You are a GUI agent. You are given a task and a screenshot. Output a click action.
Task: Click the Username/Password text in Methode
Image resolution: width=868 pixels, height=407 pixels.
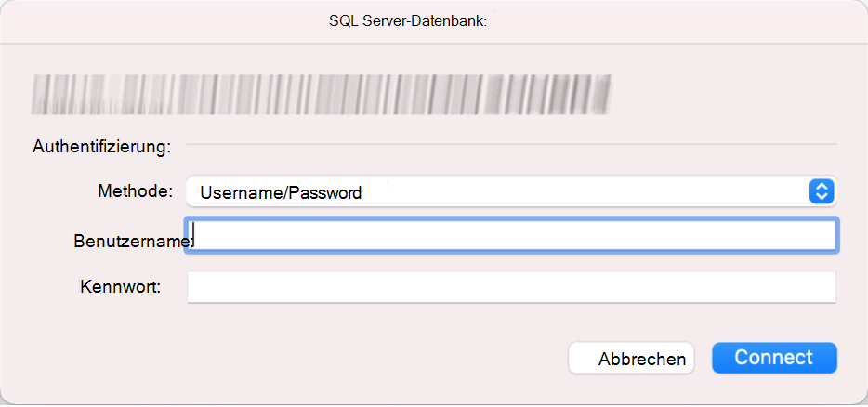281,192
